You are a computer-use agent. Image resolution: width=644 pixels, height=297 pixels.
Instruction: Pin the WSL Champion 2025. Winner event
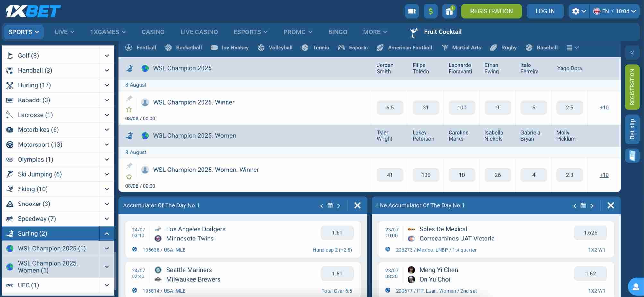pos(129,98)
